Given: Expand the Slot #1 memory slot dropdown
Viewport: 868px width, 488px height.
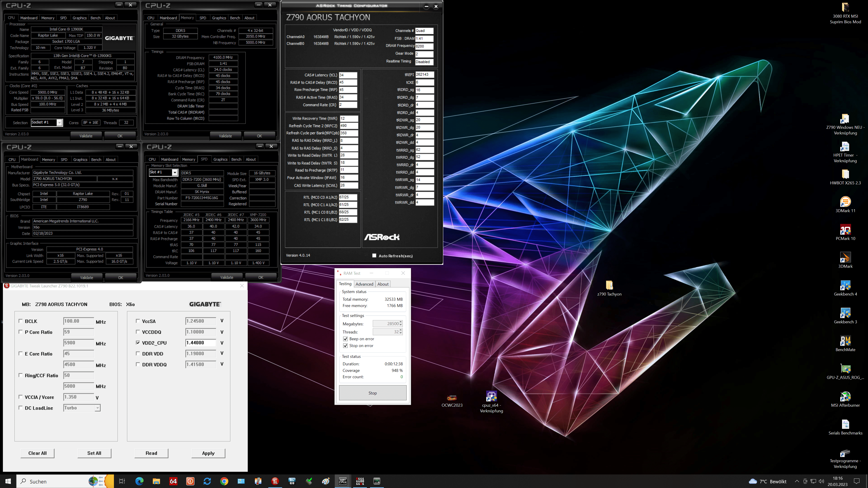Looking at the screenshot, I should click(175, 172).
